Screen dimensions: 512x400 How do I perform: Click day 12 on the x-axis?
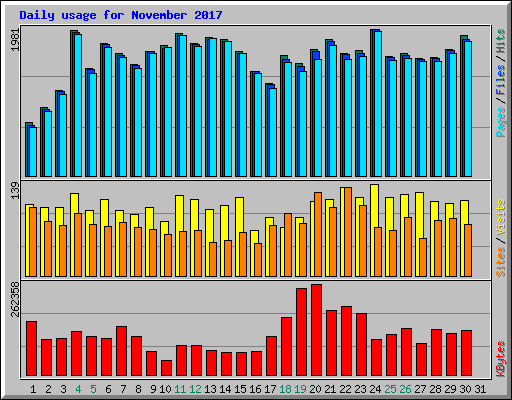pos(195,389)
